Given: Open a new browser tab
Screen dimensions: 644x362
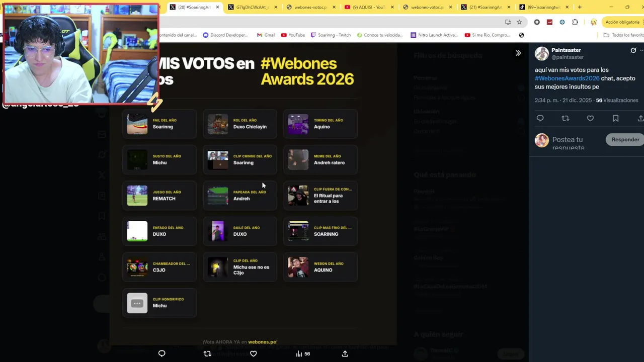Looking at the screenshot, I should (x=580, y=7).
